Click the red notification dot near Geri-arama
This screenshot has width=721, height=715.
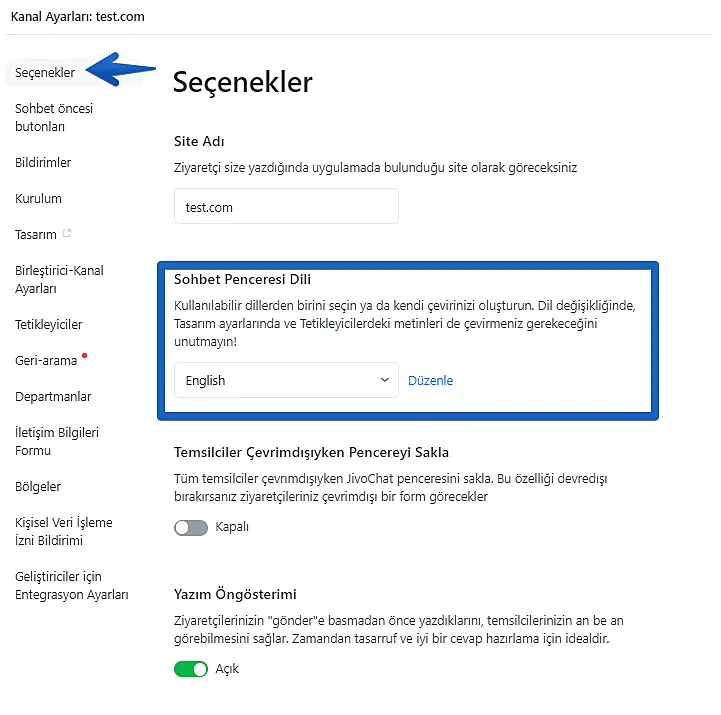(85, 355)
